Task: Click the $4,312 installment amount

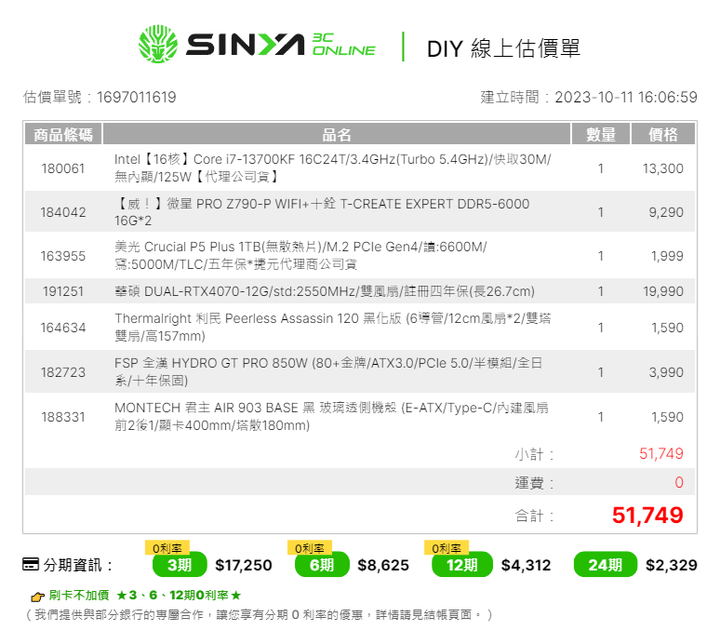Action: 526,565
